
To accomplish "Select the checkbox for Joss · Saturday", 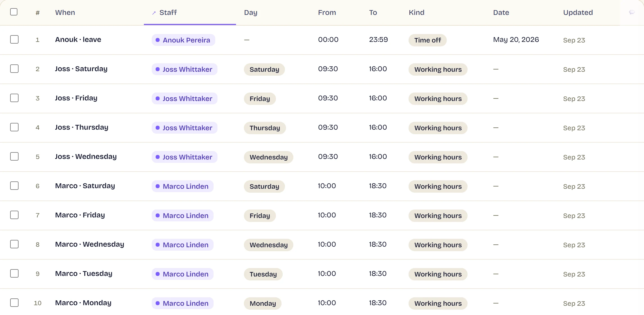I will click(x=14, y=69).
